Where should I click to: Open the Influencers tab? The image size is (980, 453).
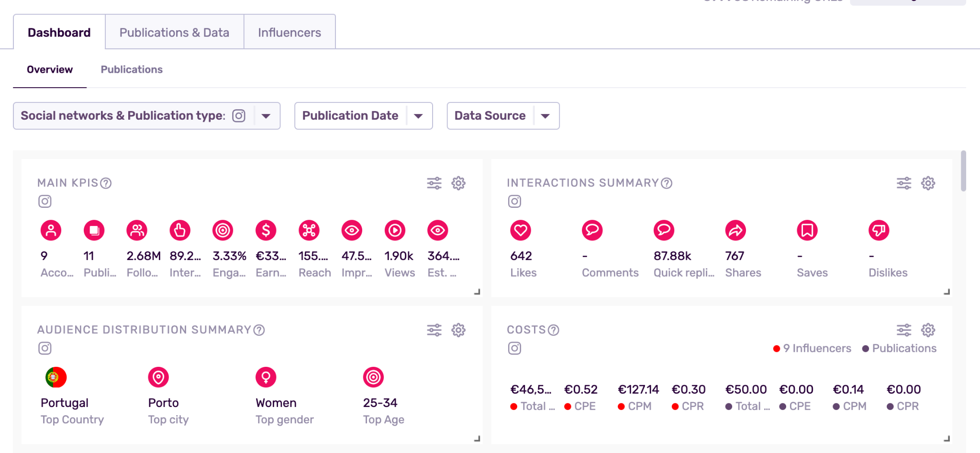[290, 33]
